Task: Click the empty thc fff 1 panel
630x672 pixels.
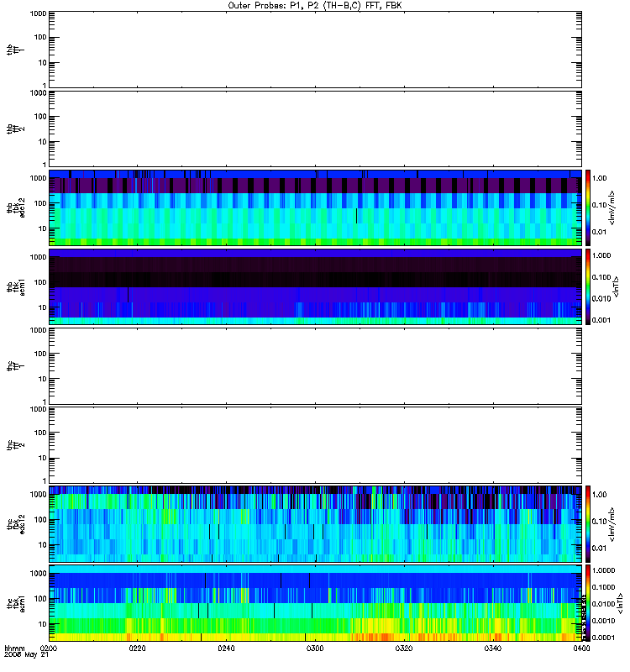Action: pos(315,365)
